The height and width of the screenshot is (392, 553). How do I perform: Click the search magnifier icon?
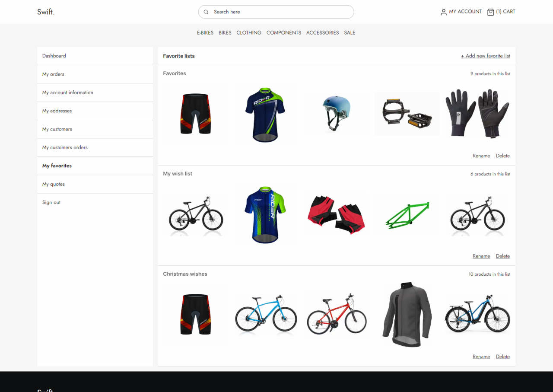(x=206, y=12)
